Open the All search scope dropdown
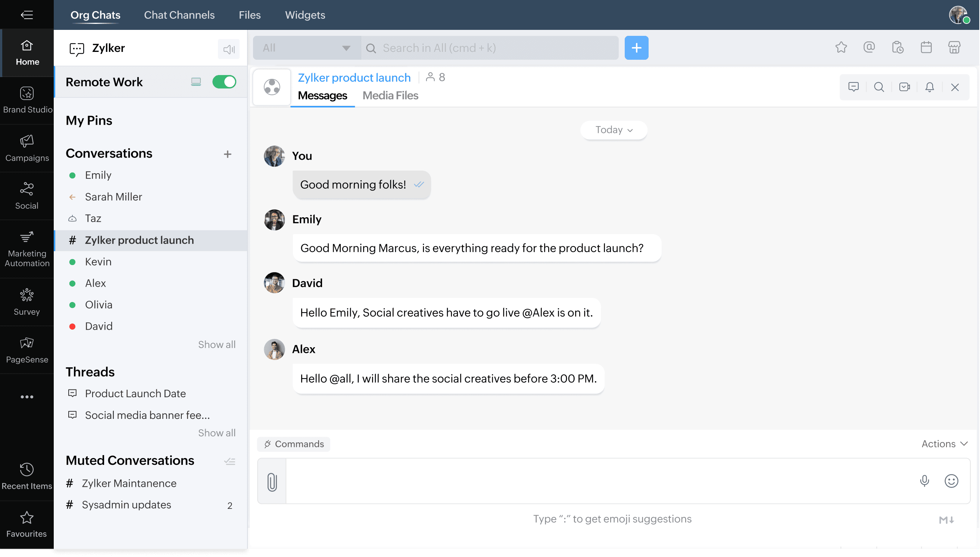This screenshot has width=980, height=557. (x=307, y=48)
